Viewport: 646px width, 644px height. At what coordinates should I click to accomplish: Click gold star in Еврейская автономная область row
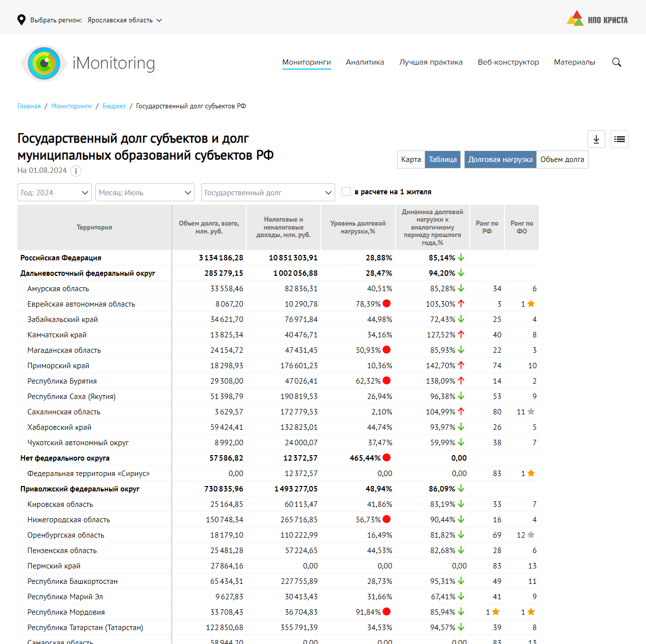[531, 304]
